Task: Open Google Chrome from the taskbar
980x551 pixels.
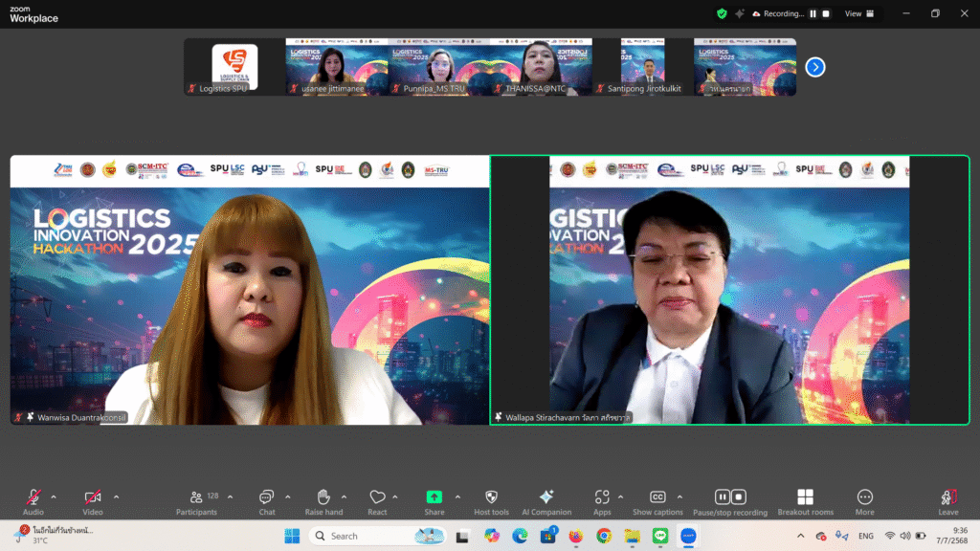Action: point(604,536)
